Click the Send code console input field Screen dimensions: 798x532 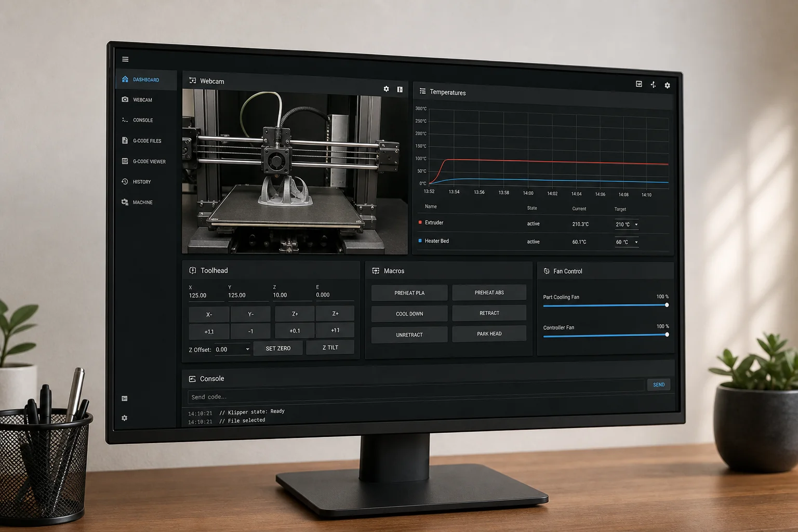416,397
